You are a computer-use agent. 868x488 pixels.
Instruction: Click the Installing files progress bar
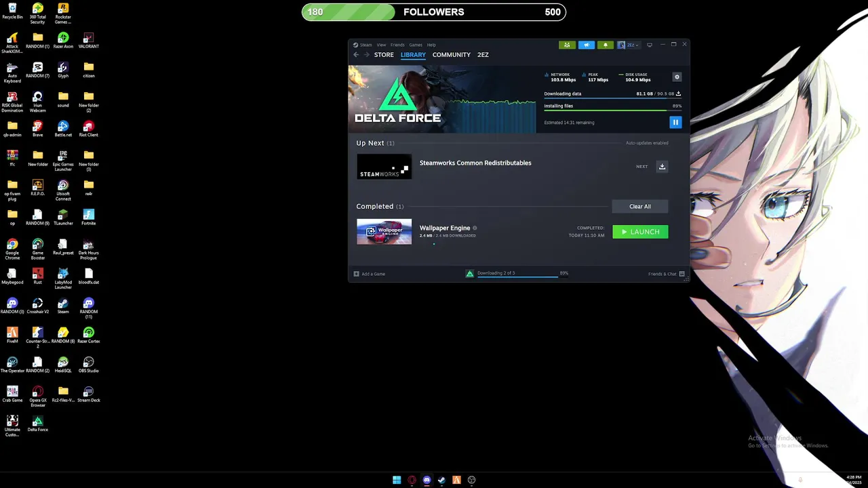(612, 110)
